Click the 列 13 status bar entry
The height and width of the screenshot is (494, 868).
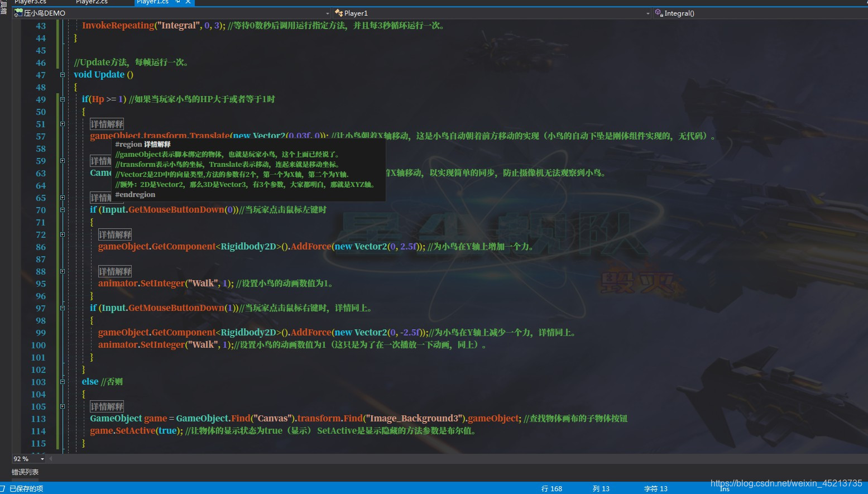tap(601, 488)
